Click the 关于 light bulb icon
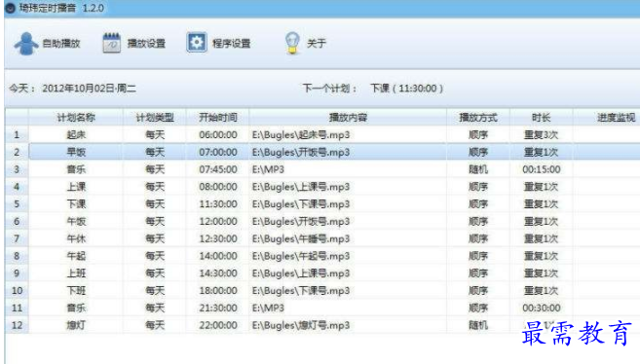640x364 pixels. [x=292, y=43]
